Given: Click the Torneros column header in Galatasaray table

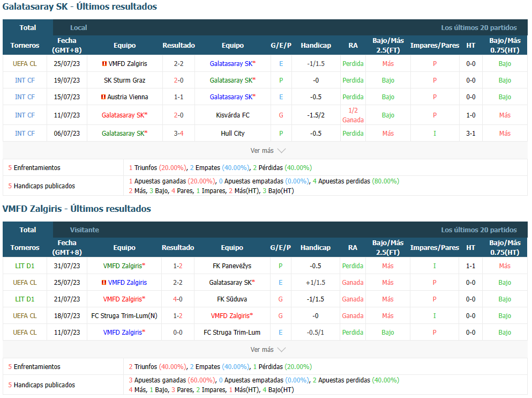Looking at the screenshot, I should click(25, 46).
